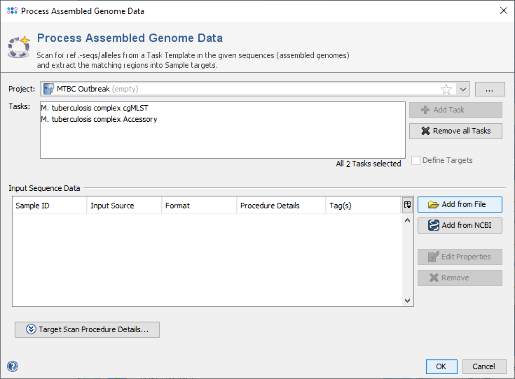Expand Target Scan Procedure Details
Image resolution: width=515 pixels, height=379 pixels.
tap(87, 330)
